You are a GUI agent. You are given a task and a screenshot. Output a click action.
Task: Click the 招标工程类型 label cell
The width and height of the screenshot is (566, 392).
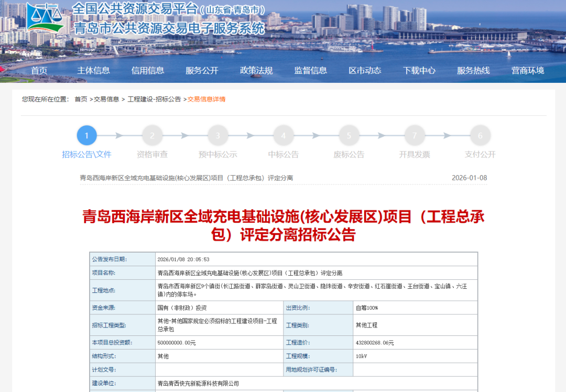click(x=122, y=325)
